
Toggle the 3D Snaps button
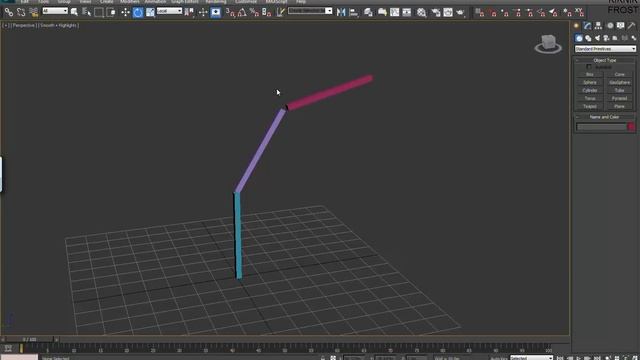(x=230, y=12)
